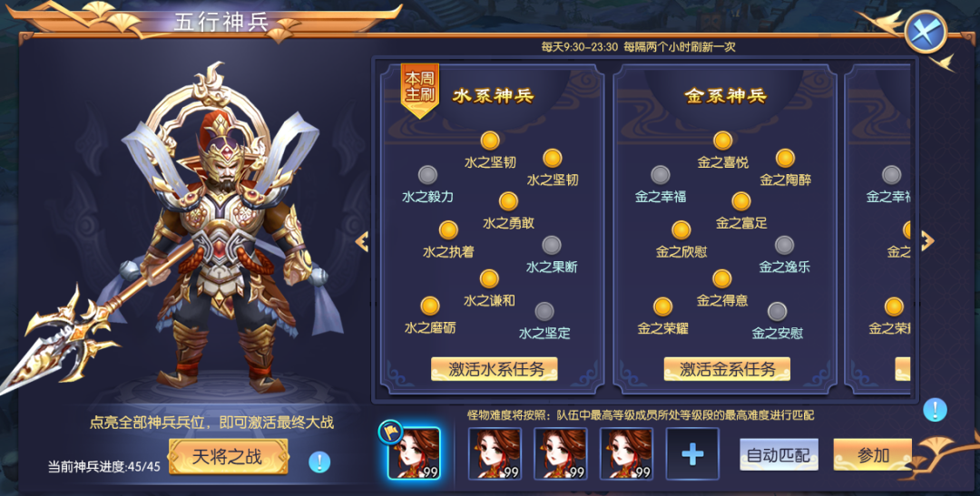Open the 水系神兵 card header

click(493, 95)
